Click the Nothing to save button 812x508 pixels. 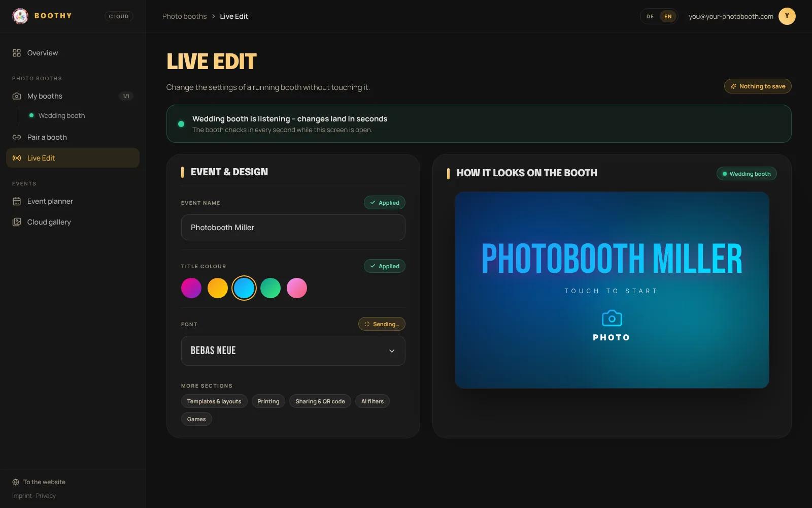[x=758, y=86]
